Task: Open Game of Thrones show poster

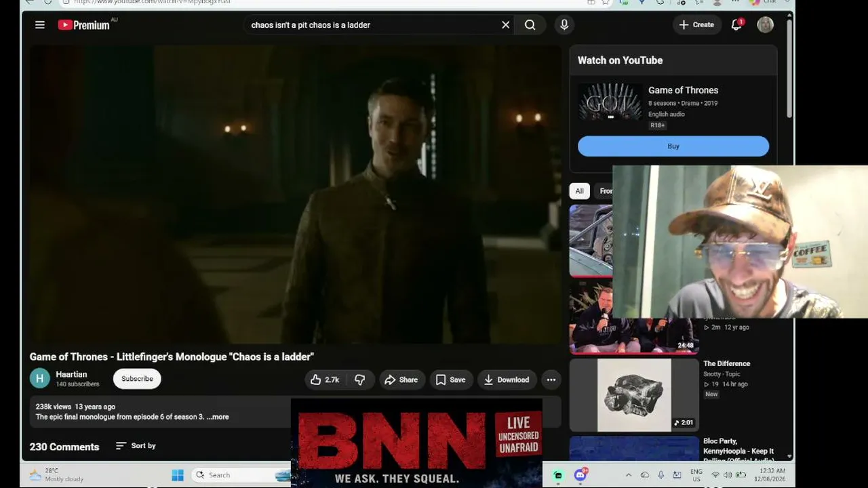Action: [610, 102]
